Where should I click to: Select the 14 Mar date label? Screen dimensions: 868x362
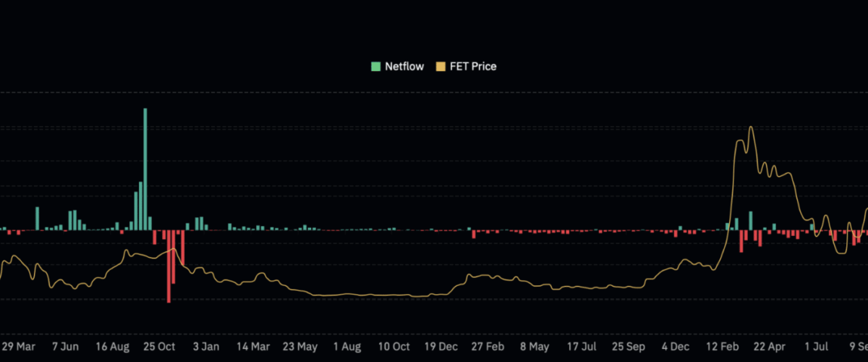(x=252, y=346)
